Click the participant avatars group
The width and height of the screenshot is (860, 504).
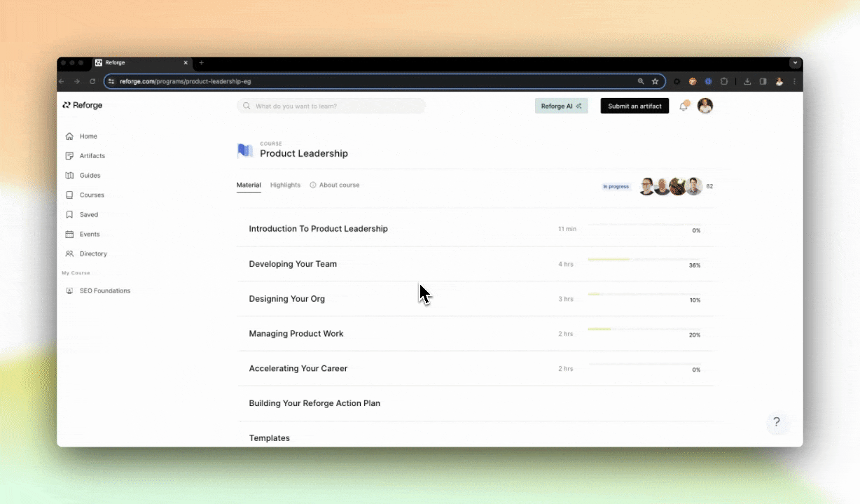(670, 186)
